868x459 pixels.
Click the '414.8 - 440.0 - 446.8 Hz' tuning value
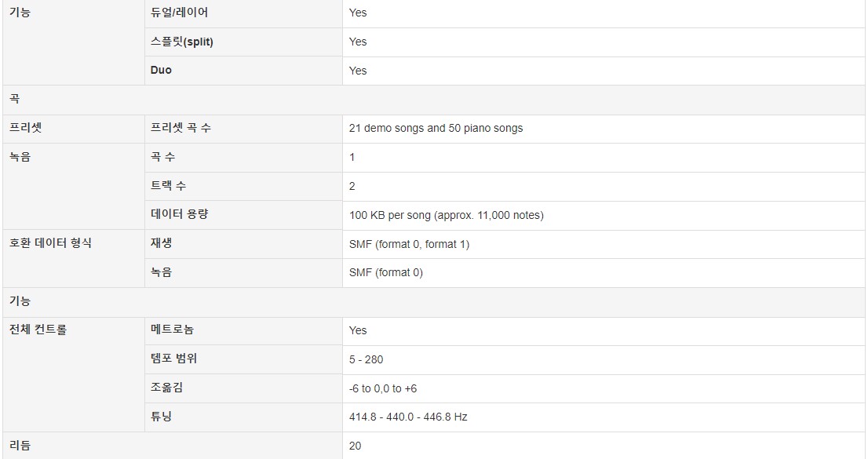(408, 417)
